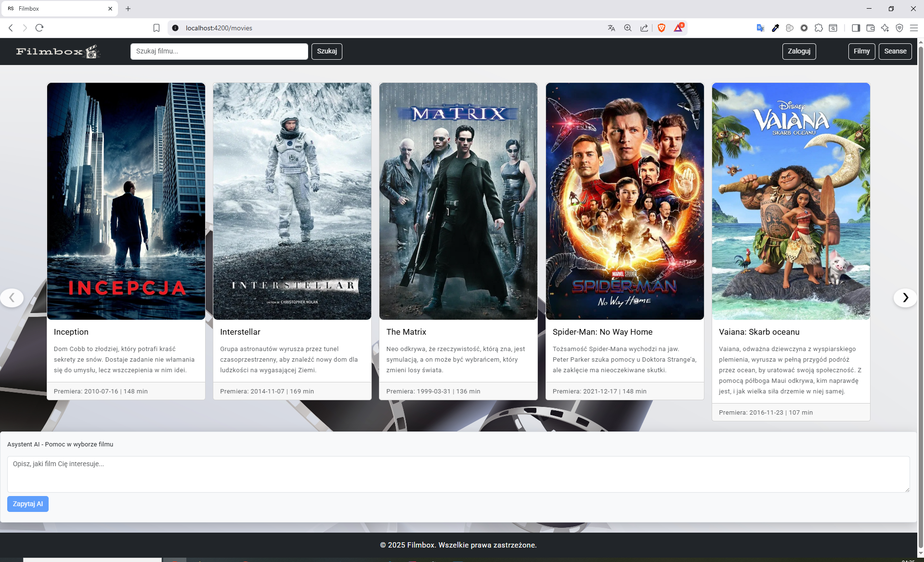Click the Filmbox logo in the navbar
The width and height of the screenshot is (924, 562).
click(x=58, y=51)
